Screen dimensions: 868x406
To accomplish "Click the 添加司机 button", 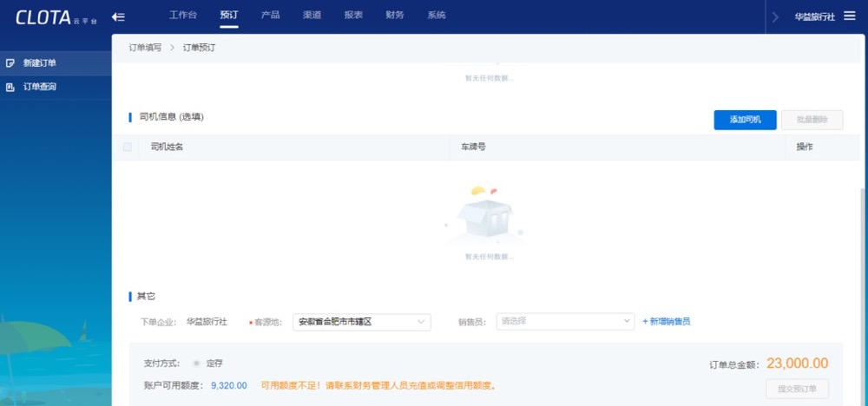I will click(x=745, y=120).
